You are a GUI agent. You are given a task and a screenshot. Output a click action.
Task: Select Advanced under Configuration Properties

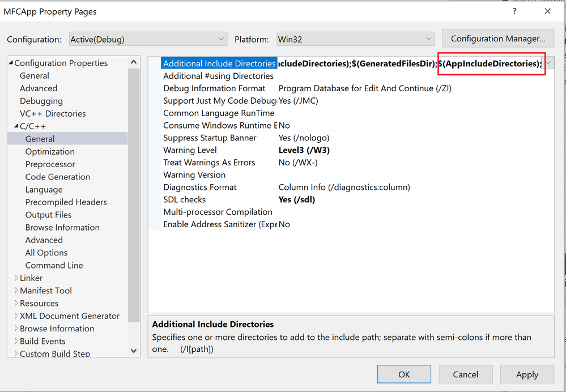pos(39,88)
